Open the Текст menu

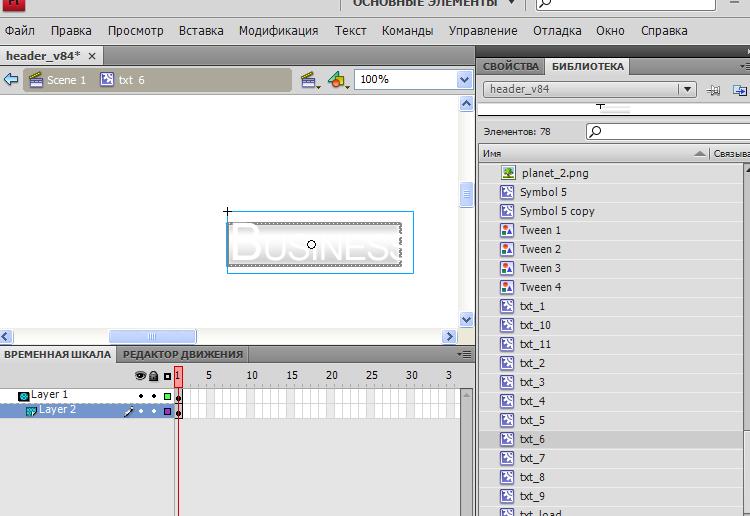(351, 31)
